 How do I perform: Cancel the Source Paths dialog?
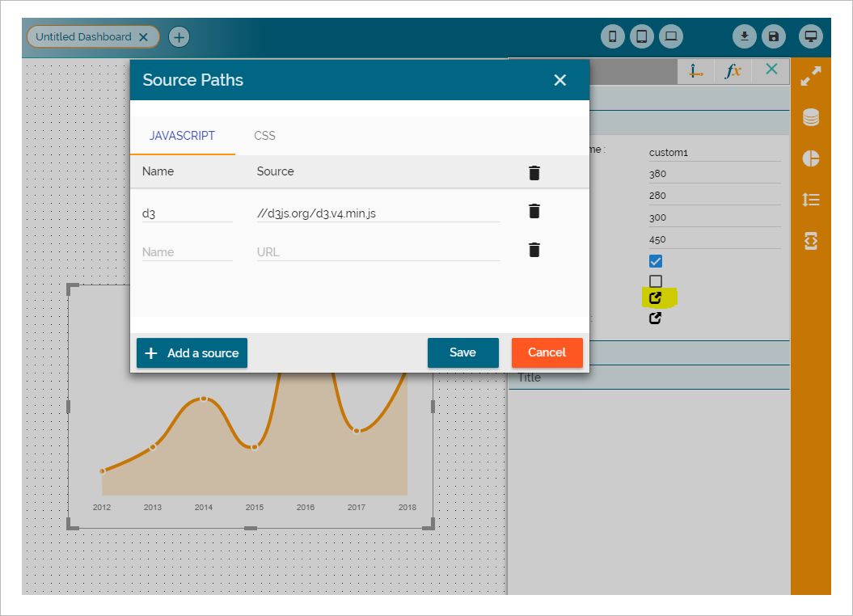coord(547,352)
